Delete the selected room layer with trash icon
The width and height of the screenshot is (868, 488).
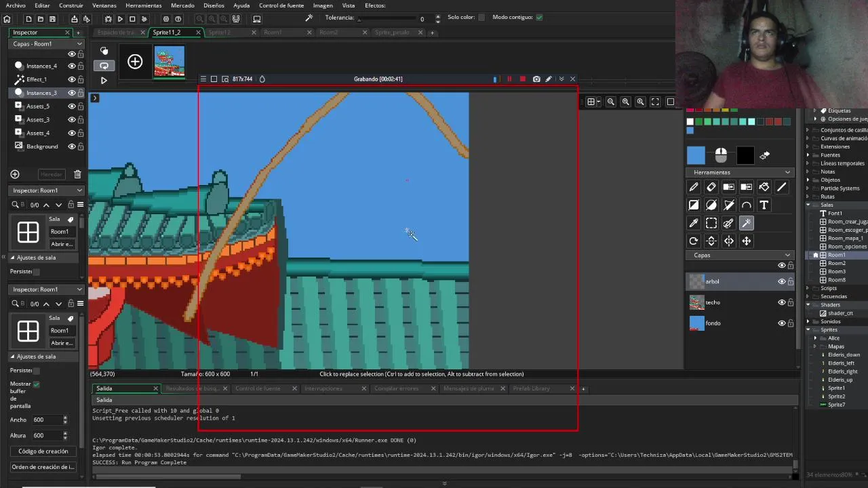[x=77, y=174]
